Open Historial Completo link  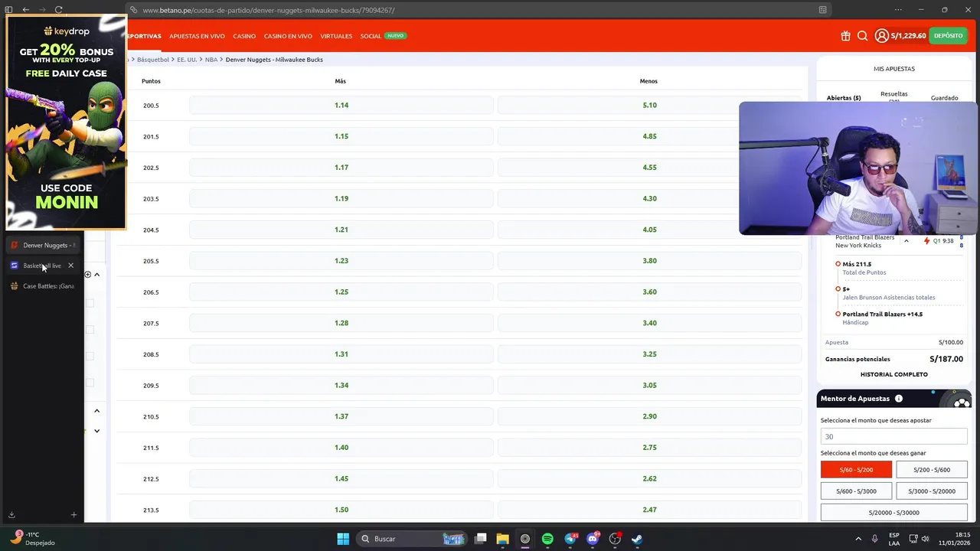[893, 374]
